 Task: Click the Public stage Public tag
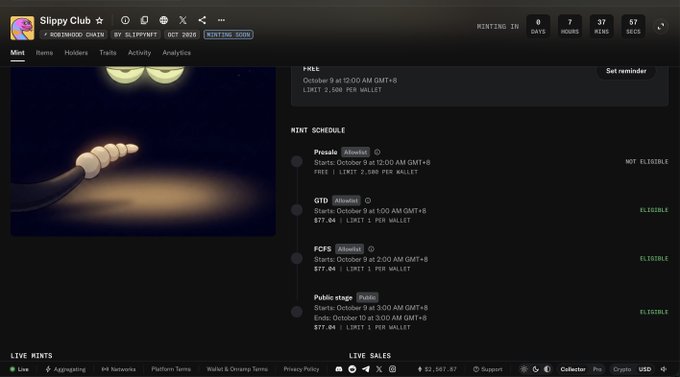(367, 298)
